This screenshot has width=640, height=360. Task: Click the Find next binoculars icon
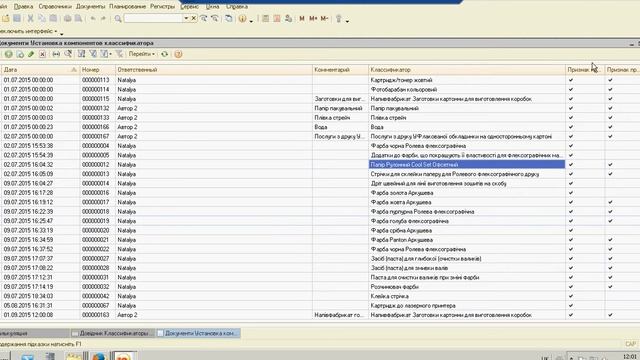[x=204, y=18]
